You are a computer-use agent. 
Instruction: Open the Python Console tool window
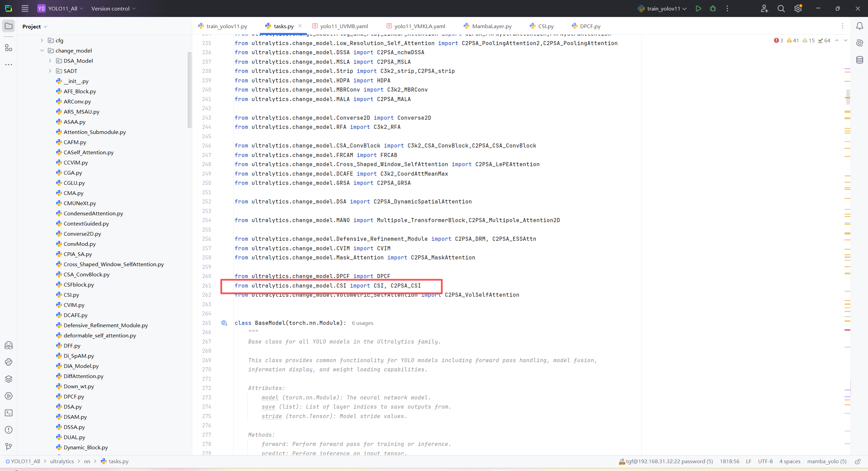pos(8,362)
